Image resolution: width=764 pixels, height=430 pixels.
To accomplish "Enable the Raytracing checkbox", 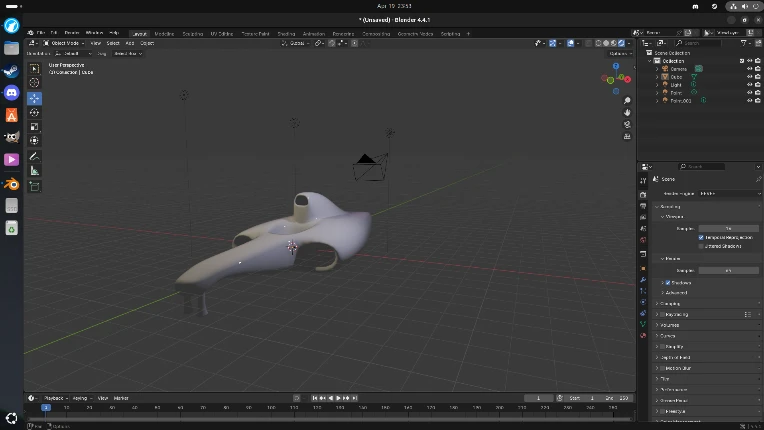I will 662,315.
